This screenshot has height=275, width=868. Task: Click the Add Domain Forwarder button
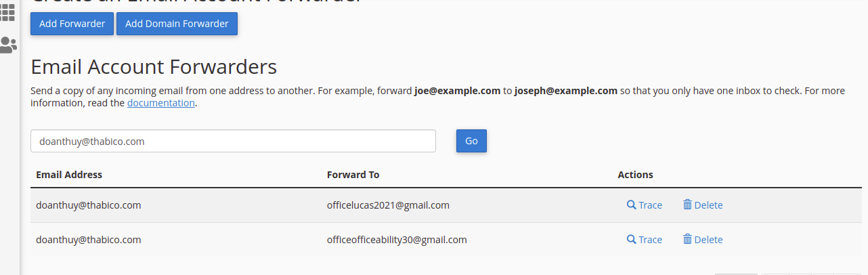click(177, 24)
